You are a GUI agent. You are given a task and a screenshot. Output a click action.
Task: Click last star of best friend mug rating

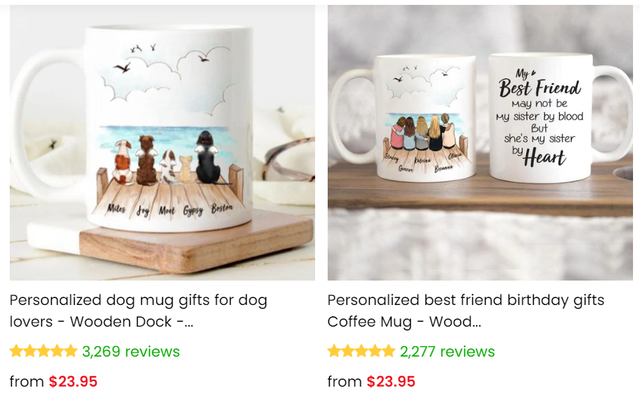pyautogui.click(x=388, y=351)
